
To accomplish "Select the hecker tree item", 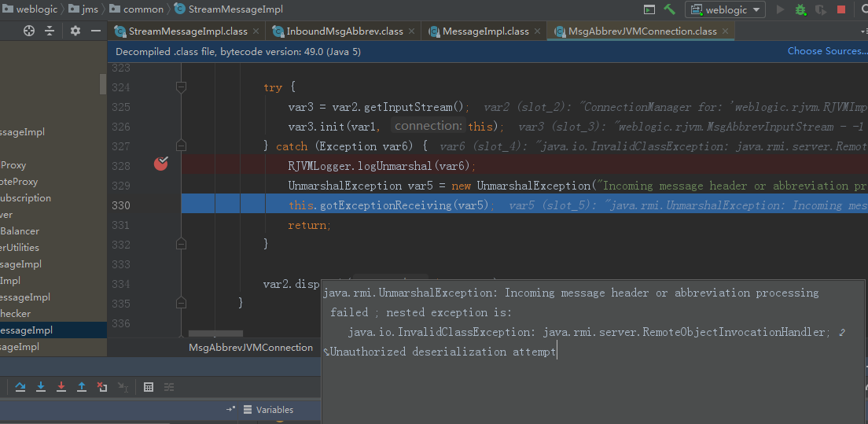I will 16,313.
